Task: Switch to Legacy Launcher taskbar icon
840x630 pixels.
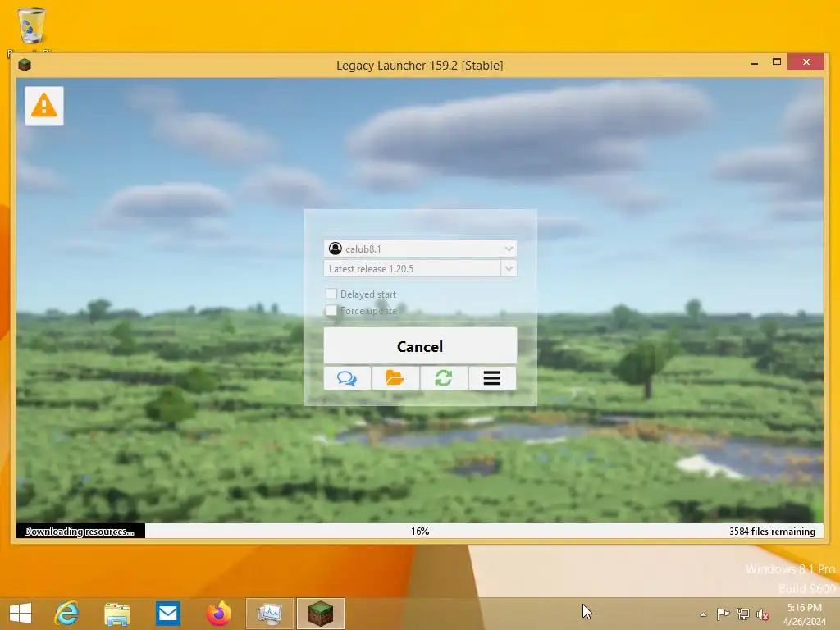Action: [321, 614]
